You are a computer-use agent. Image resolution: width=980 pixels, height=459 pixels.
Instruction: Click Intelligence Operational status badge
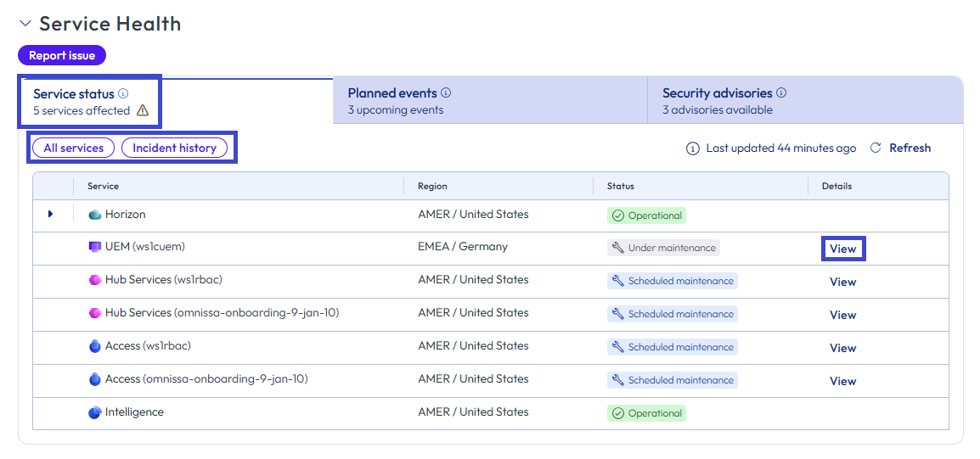tap(646, 413)
